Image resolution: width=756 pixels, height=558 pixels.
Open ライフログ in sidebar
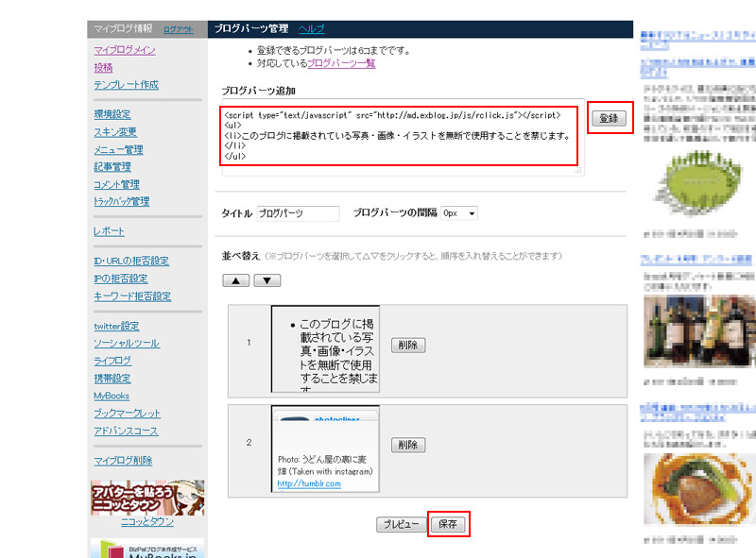[112, 361]
